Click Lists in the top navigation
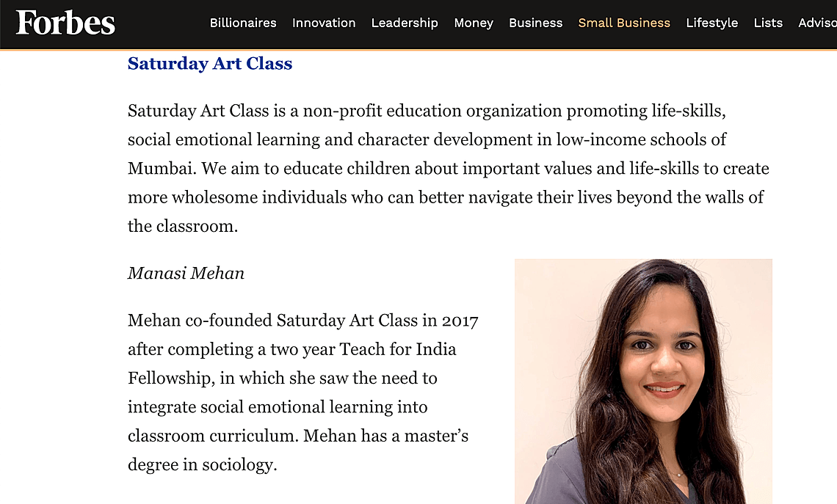This screenshot has height=504, width=837. tap(768, 23)
